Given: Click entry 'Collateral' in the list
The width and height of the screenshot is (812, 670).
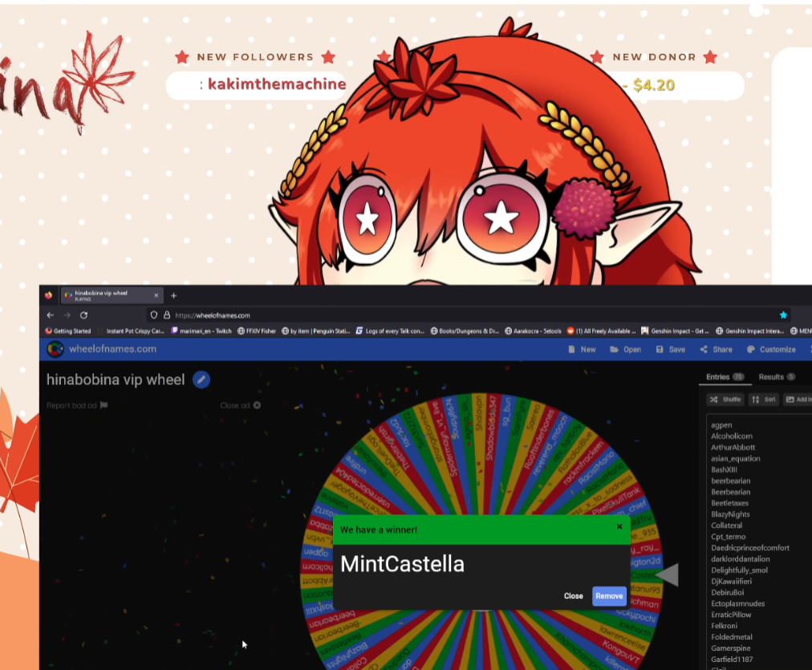Looking at the screenshot, I should pos(727,525).
